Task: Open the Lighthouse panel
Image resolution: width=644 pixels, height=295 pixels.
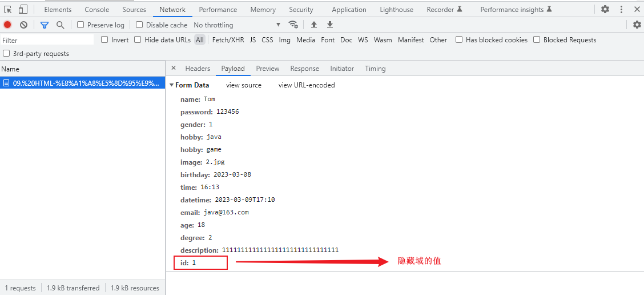Action: [396, 10]
